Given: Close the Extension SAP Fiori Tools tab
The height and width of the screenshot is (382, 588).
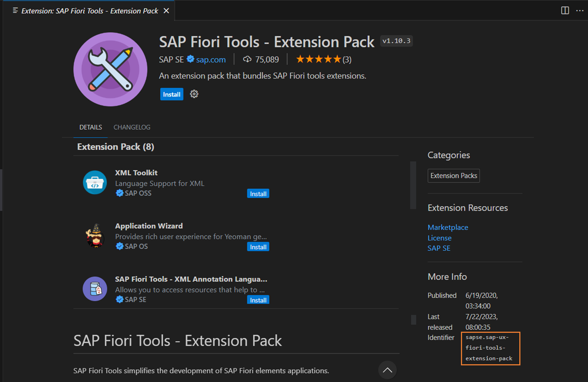Looking at the screenshot, I should tap(167, 11).
